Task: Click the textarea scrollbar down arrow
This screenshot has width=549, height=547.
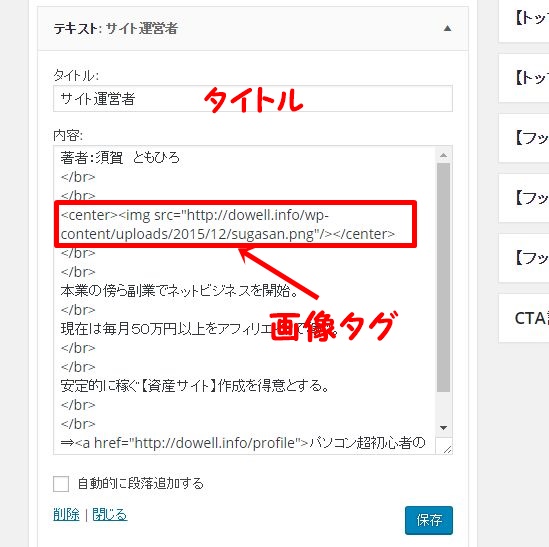Action: [x=444, y=428]
